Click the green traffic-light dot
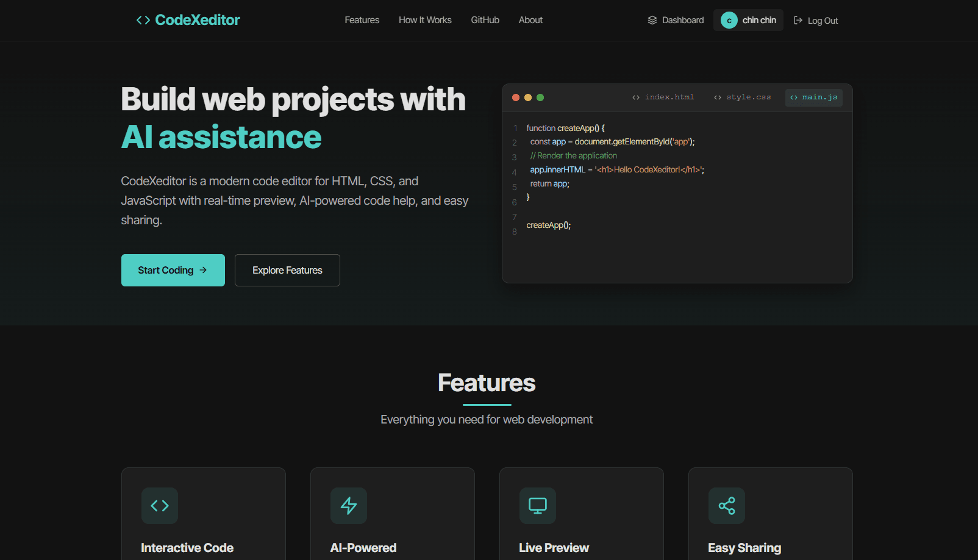The height and width of the screenshot is (560, 978). click(x=540, y=97)
